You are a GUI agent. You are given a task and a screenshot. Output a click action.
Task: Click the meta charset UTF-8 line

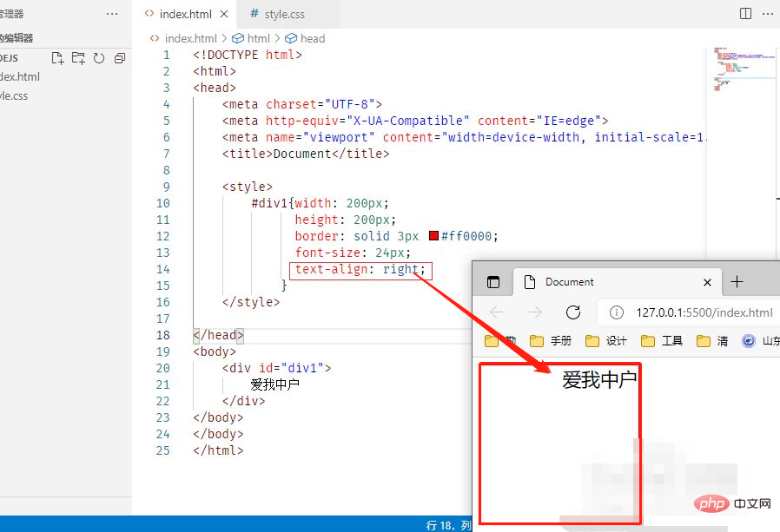coord(302,104)
